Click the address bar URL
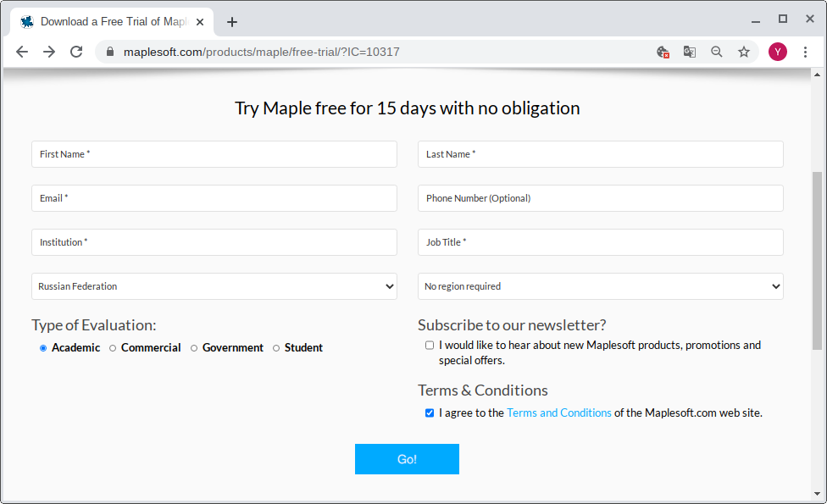Image resolution: width=827 pixels, height=504 pixels. tap(261, 52)
